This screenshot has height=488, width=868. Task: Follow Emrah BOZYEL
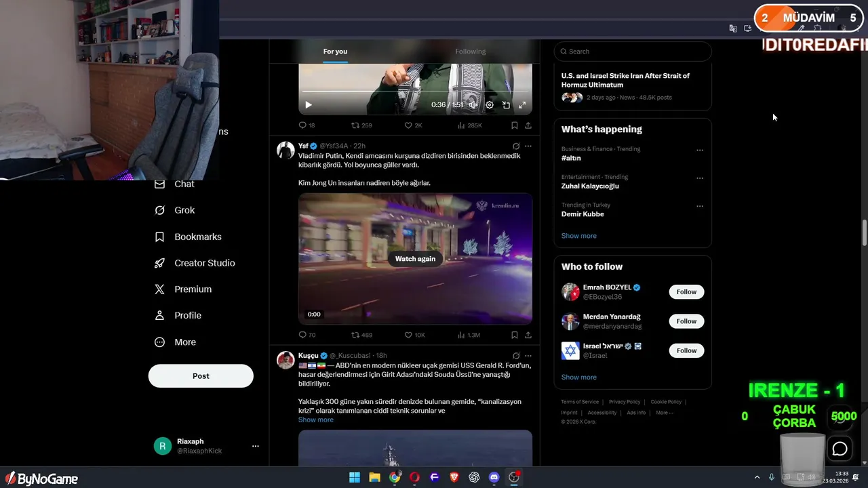686,292
